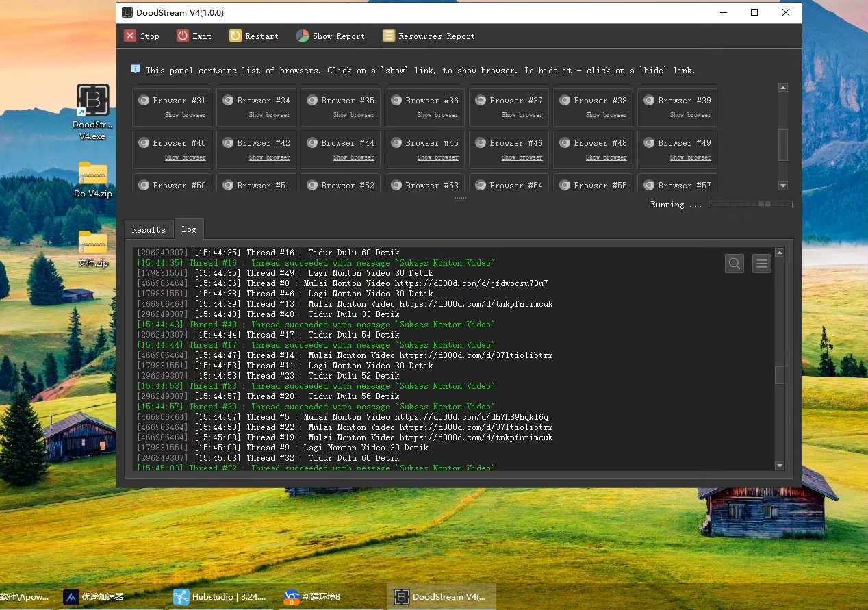
Task: Click the log scrollbar down arrow
Action: [x=779, y=466]
